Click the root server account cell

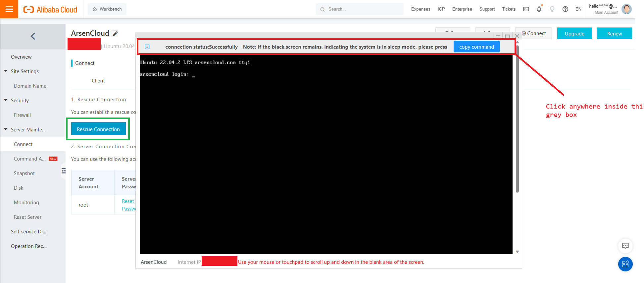click(x=93, y=205)
